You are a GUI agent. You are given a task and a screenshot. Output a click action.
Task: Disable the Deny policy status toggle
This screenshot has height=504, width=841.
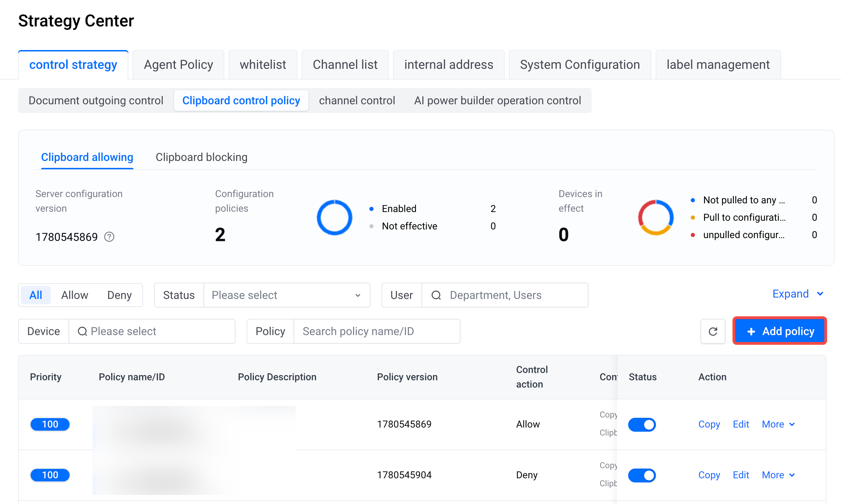coord(642,475)
